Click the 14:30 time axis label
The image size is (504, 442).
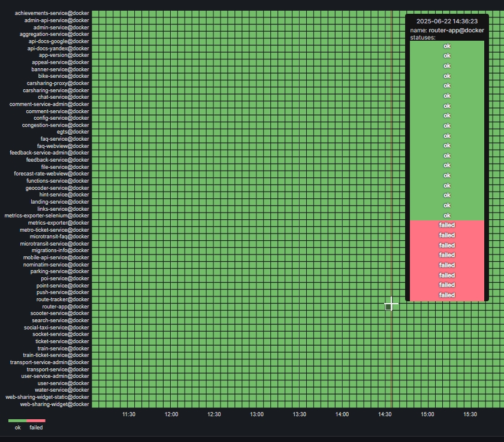tap(385, 414)
